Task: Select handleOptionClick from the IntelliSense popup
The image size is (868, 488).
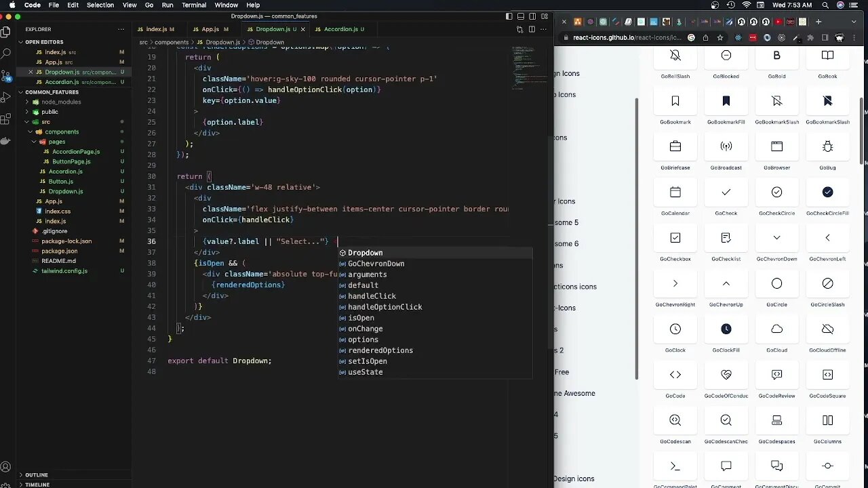Action: tap(384, 306)
